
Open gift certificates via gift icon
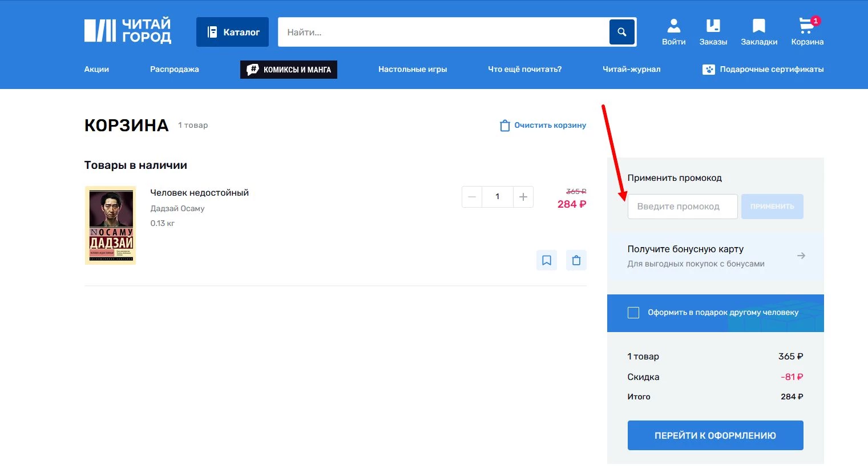tap(709, 69)
